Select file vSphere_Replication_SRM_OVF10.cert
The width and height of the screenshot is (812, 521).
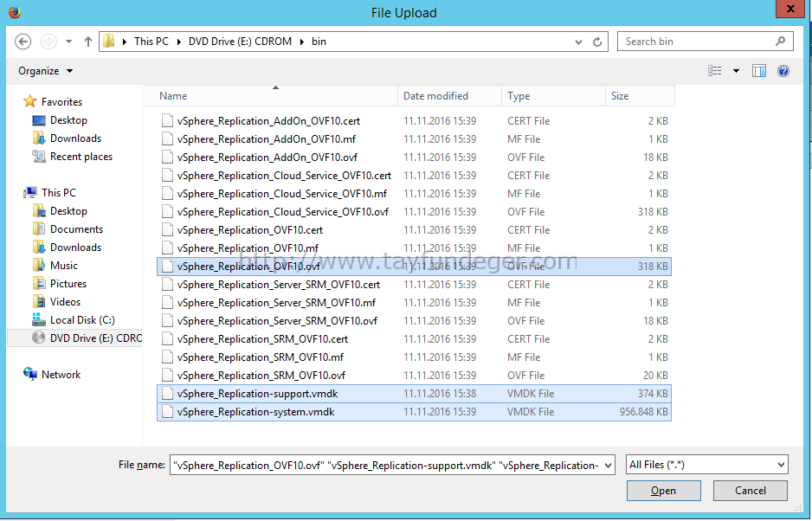[415, 338]
